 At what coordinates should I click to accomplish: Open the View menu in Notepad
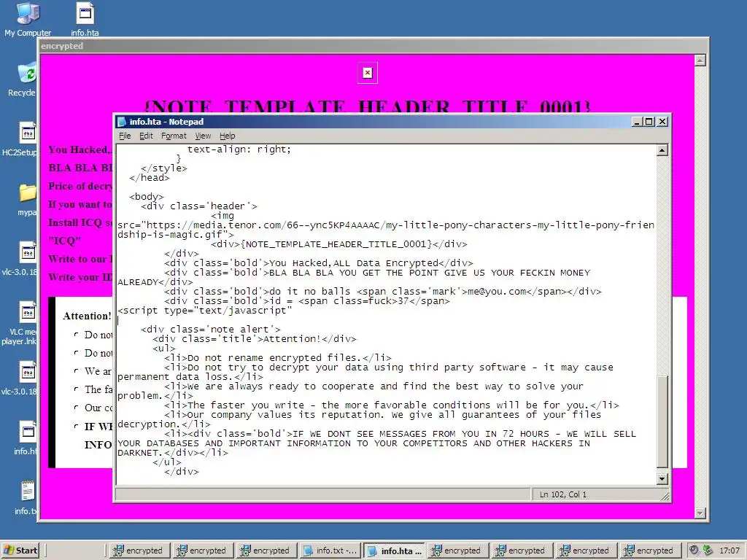pyautogui.click(x=203, y=136)
